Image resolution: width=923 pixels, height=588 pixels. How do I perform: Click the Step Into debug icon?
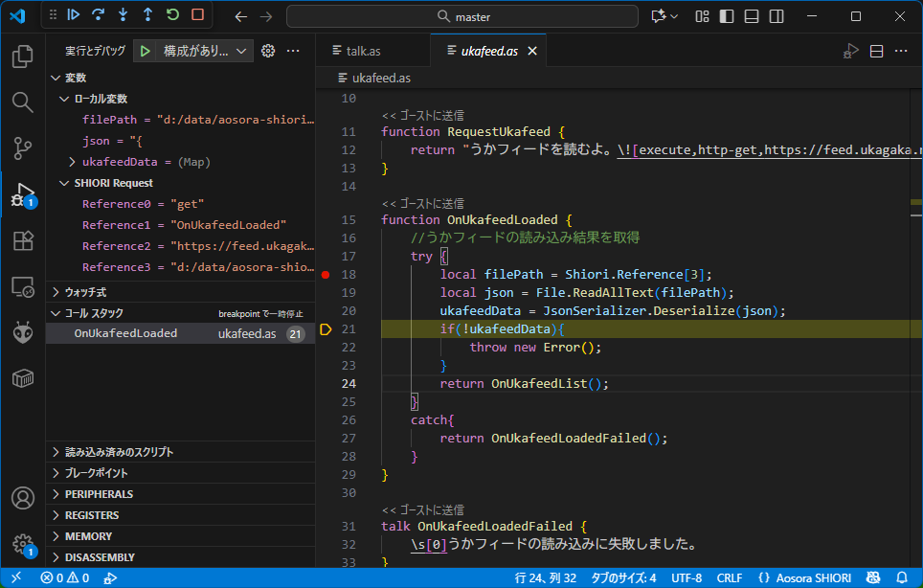click(123, 15)
